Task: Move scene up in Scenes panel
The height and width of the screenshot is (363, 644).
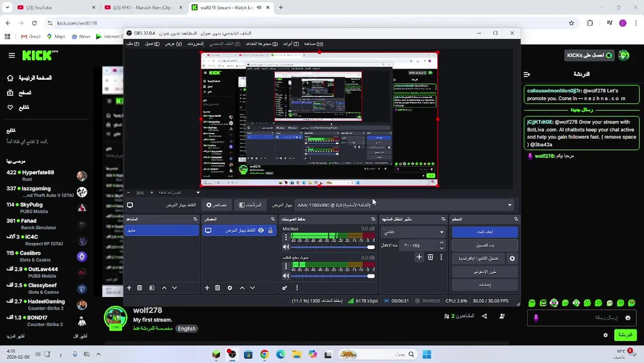Action: 164,288
